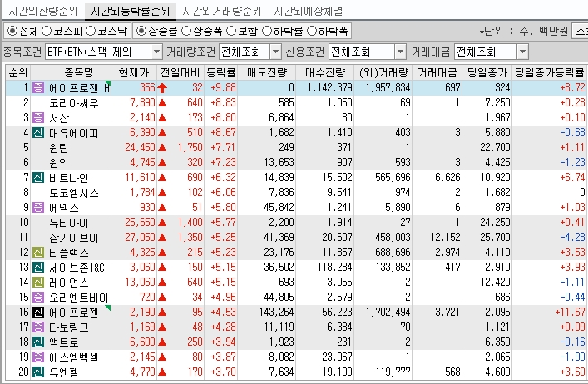Sort by the 현재가 column header

tap(134, 72)
